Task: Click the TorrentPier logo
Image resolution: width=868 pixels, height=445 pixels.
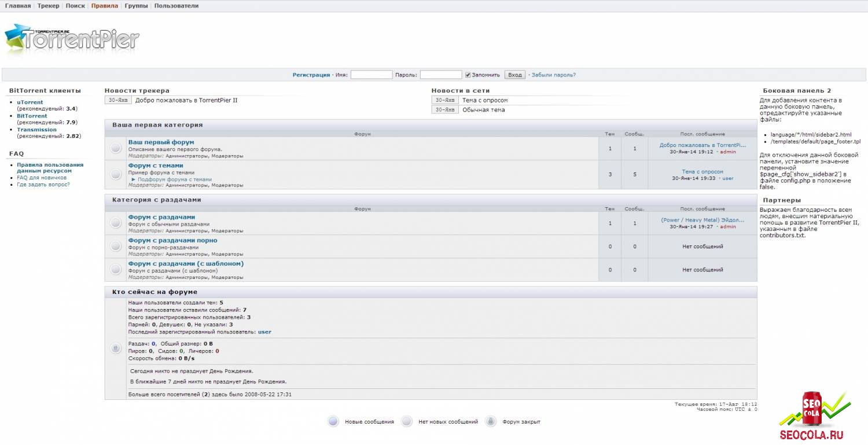Action: click(x=72, y=39)
